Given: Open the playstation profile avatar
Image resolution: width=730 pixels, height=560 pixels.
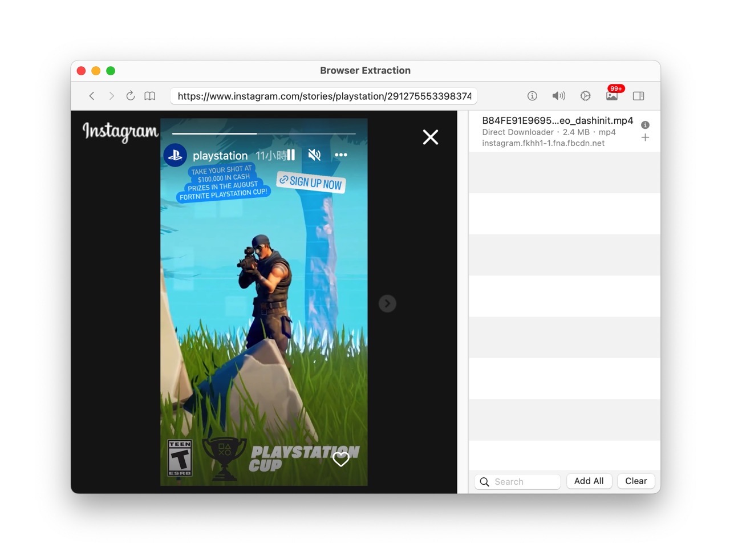Looking at the screenshot, I should coord(176,155).
